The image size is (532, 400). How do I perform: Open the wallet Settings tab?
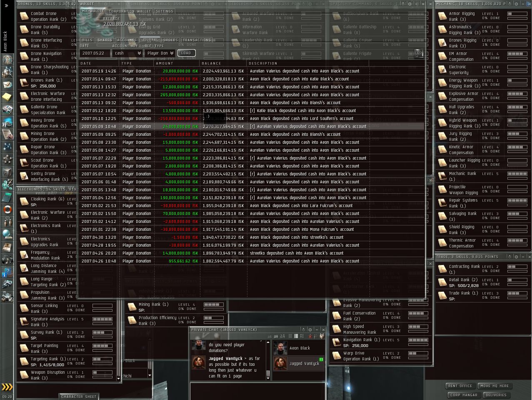click(x=164, y=11)
